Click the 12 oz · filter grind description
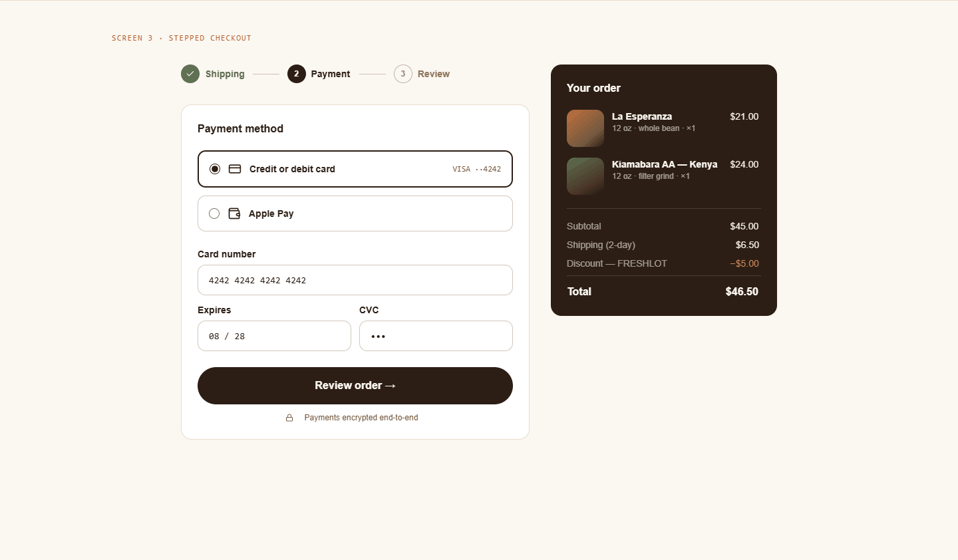 (x=651, y=176)
